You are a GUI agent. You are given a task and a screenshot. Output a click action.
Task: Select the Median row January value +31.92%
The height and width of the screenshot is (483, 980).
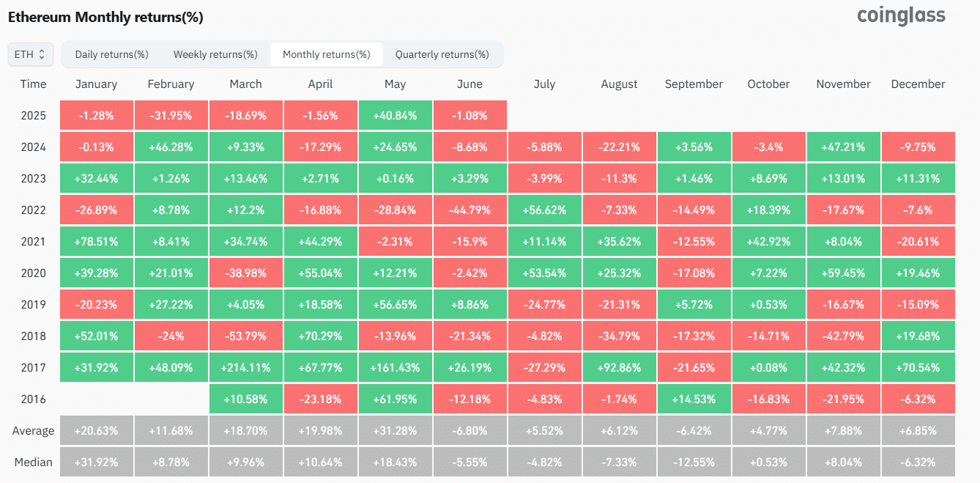[96, 462]
